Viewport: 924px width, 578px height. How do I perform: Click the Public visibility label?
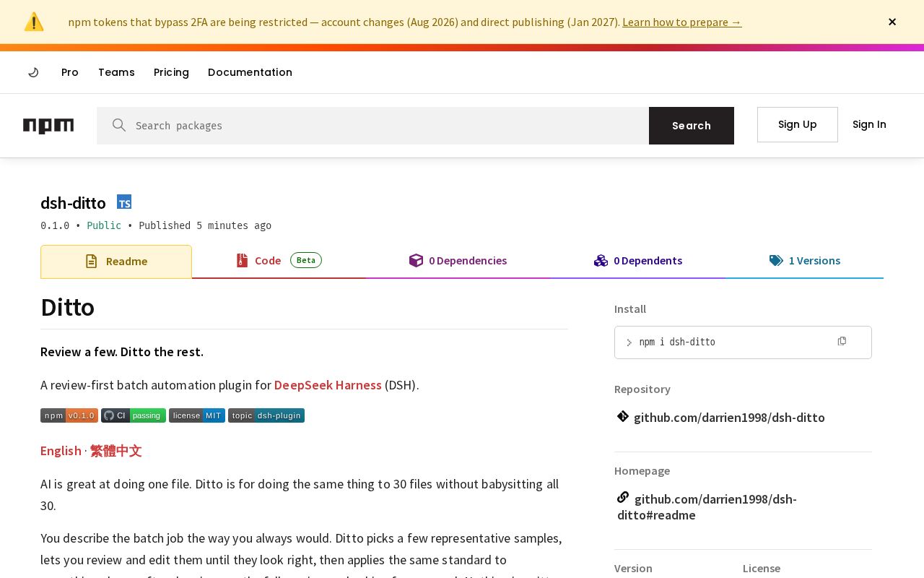click(104, 225)
